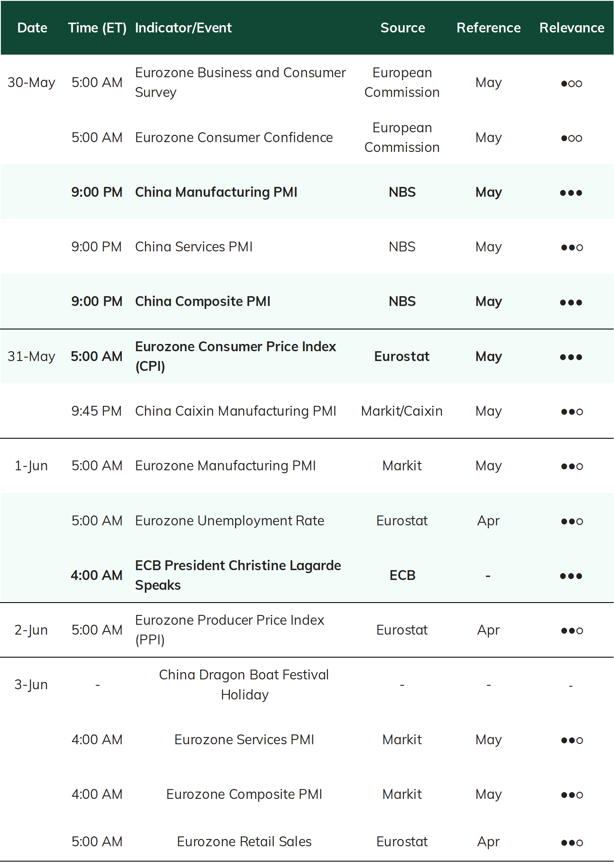The height and width of the screenshot is (868, 614).
Task: Click the Eurozone Business and Consumer Survey entry
Action: coord(240,82)
